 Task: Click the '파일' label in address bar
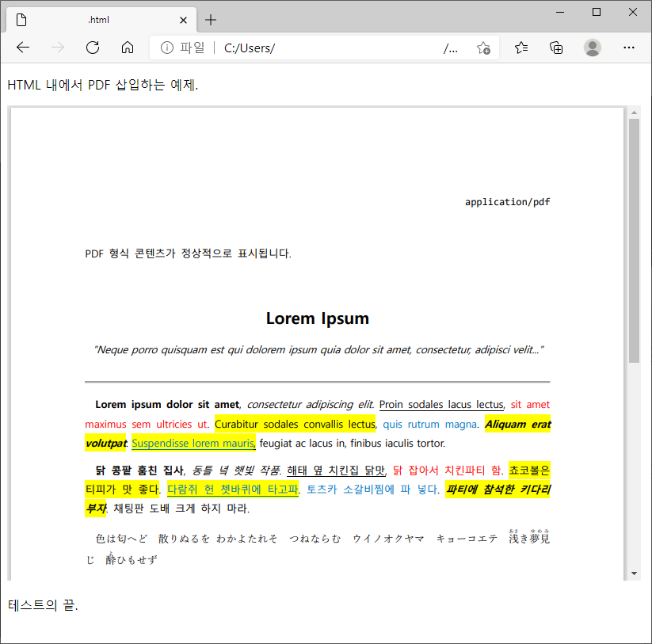click(192, 48)
